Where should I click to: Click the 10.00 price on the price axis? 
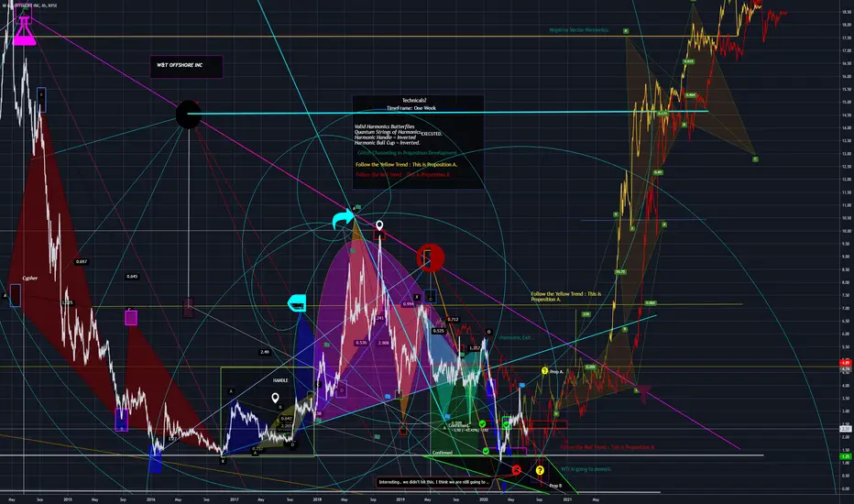(x=846, y=231)
